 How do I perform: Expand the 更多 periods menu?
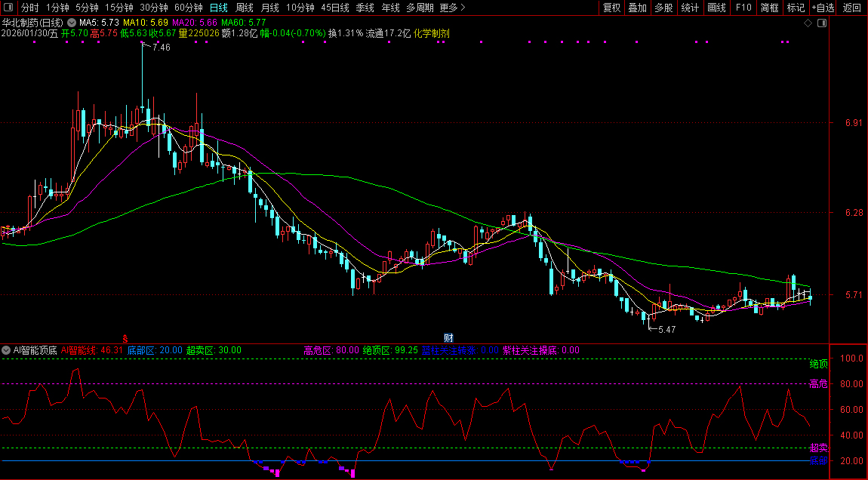pos(452,8)
